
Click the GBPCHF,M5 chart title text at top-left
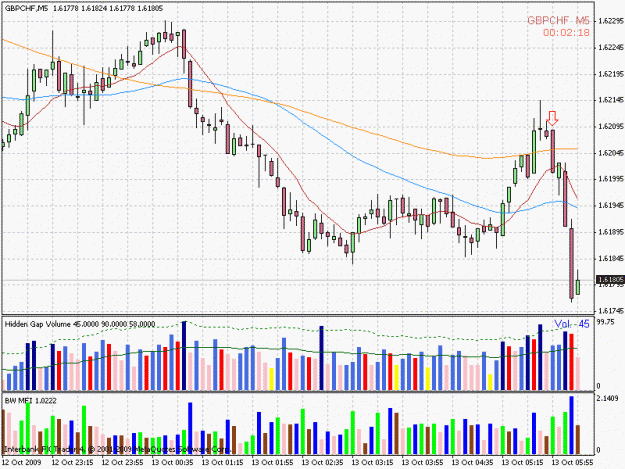(24, 8)
